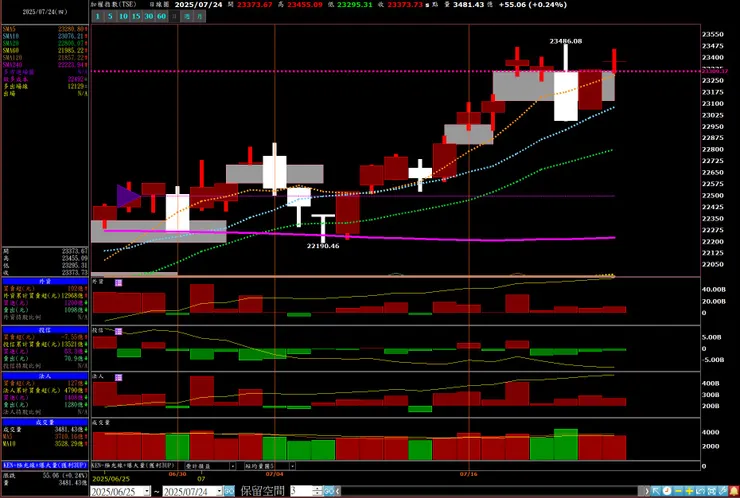Open the start date 2025/06/25 dropdown
This screenshot has width=740, height=498.
pyautogui.click(x=147, y=491)
